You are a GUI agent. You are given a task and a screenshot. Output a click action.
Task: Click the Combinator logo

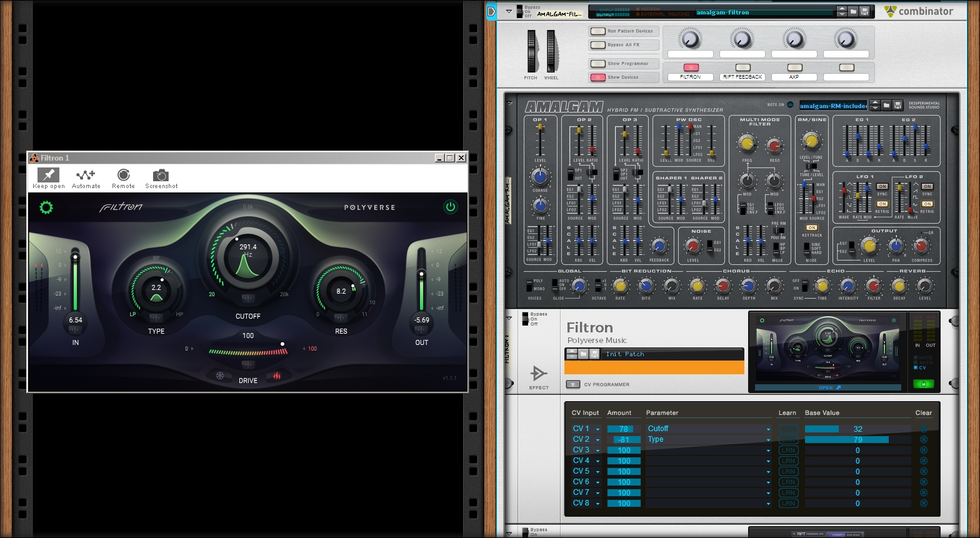pyautogui.click(x=919, y=11)
